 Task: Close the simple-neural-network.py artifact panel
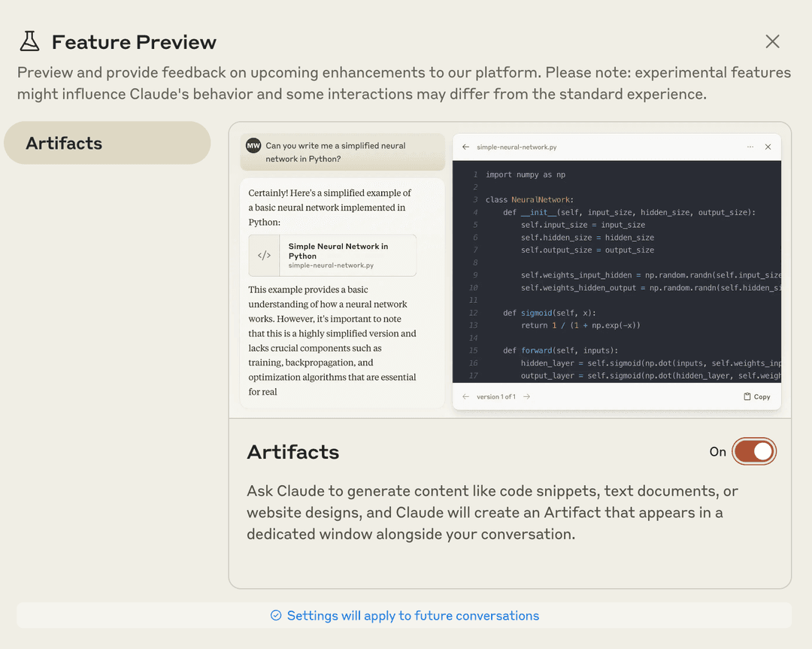click(768, 147)
